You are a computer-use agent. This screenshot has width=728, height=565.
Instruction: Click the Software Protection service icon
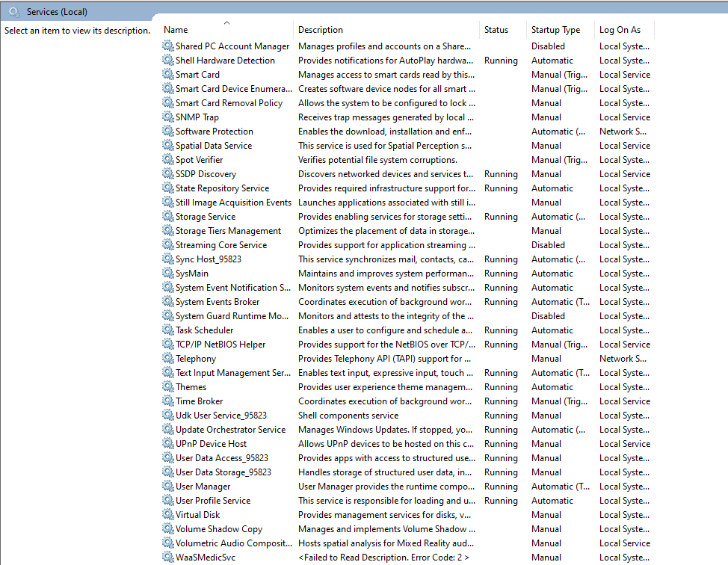pyautogui.click(x=167, y=131)
